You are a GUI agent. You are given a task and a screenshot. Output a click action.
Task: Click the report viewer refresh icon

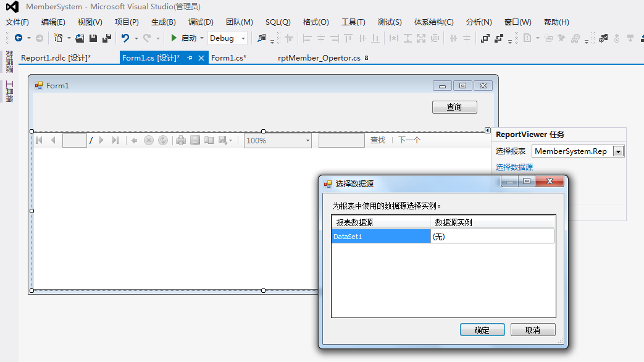pyautogui.click(x=163, y=140)
